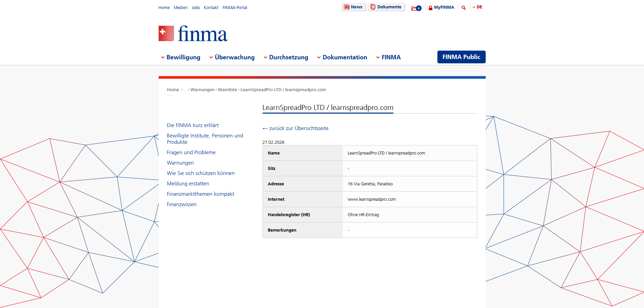Go to Home in top navigation
Image resolution: width=644 pixels, height=308 pixels.
[x=164, y=8]
